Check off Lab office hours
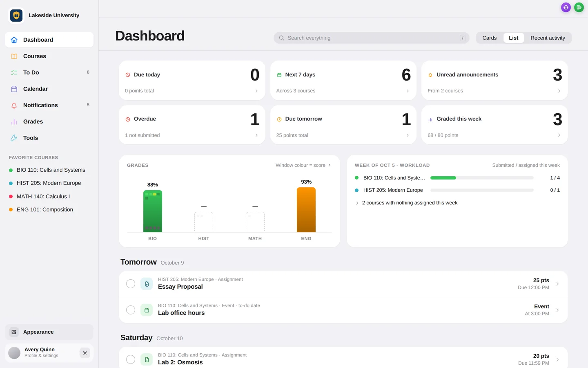This screenshot has width=588, height=368. coord(131,310)
